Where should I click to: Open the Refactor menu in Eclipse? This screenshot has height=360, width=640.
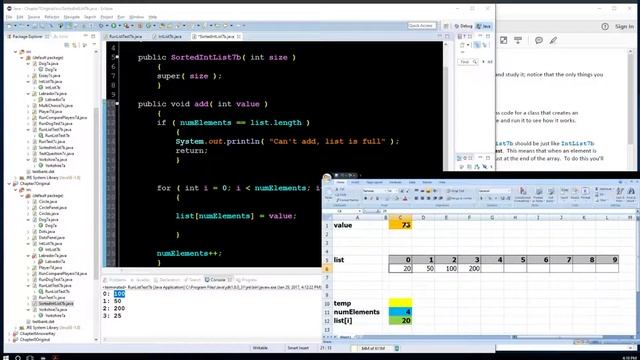coord(52,17)
